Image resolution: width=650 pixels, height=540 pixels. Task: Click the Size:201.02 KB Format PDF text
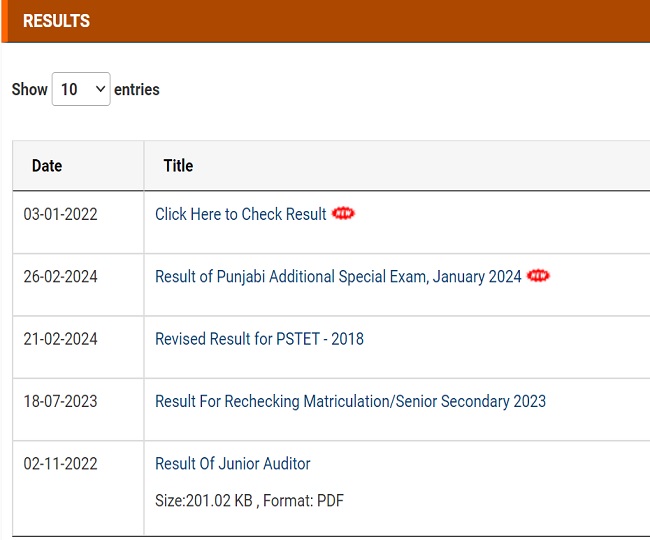coord(249,501)
